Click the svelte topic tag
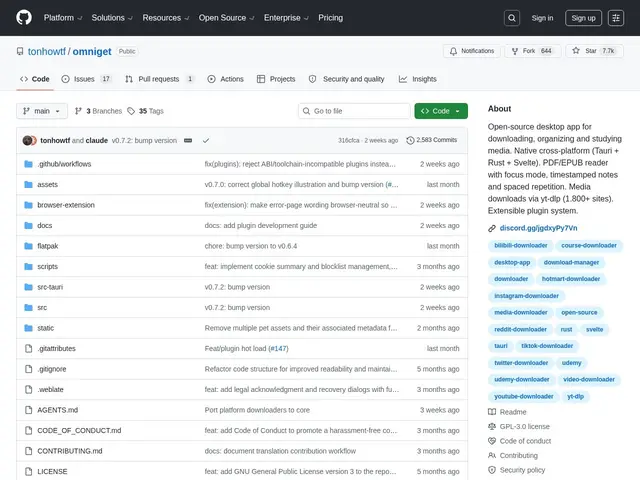The width and height of the screenshot is (640, 480). [594, 329]
